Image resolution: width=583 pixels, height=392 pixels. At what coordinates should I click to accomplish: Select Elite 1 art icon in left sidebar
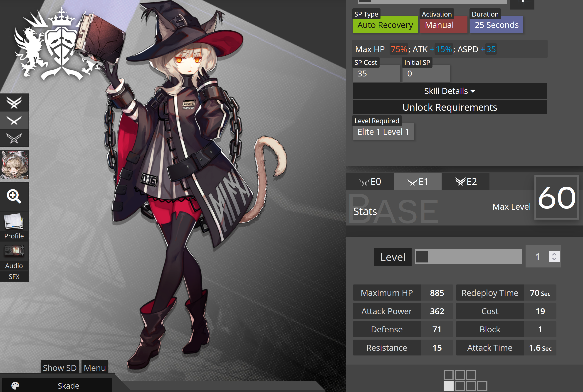tap(14, 120)
